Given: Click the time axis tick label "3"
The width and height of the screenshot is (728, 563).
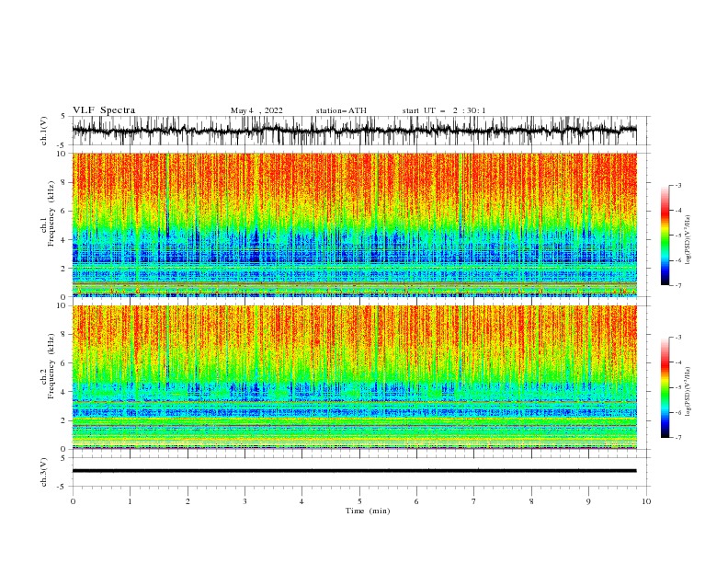Looking at the screenshot, I should pos(245,501).
